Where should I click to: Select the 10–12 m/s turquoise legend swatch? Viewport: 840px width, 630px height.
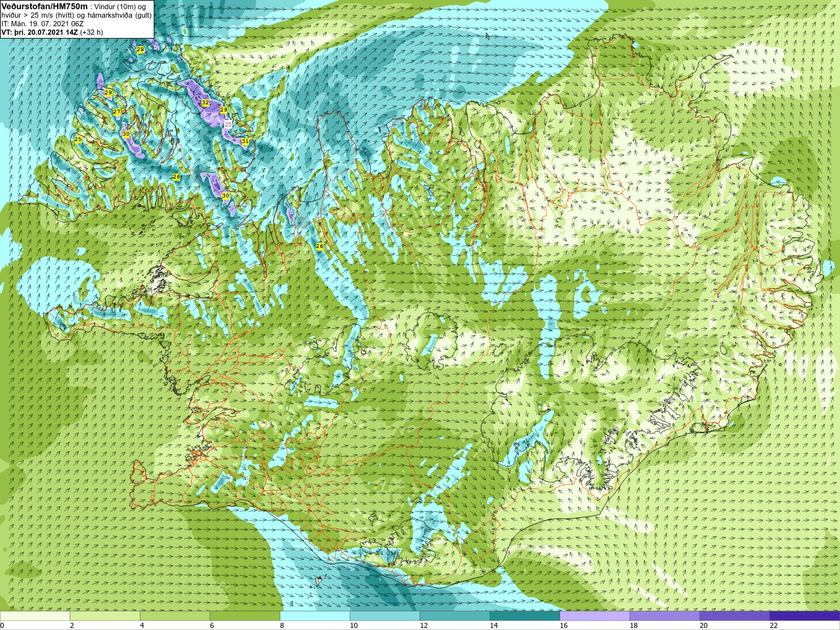pos(385,616)
